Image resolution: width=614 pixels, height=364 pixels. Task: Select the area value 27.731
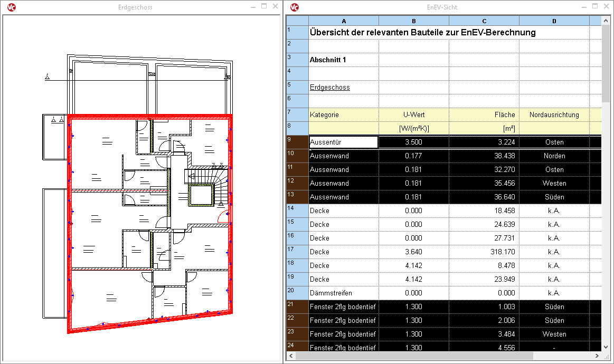(x=484, y=238)
